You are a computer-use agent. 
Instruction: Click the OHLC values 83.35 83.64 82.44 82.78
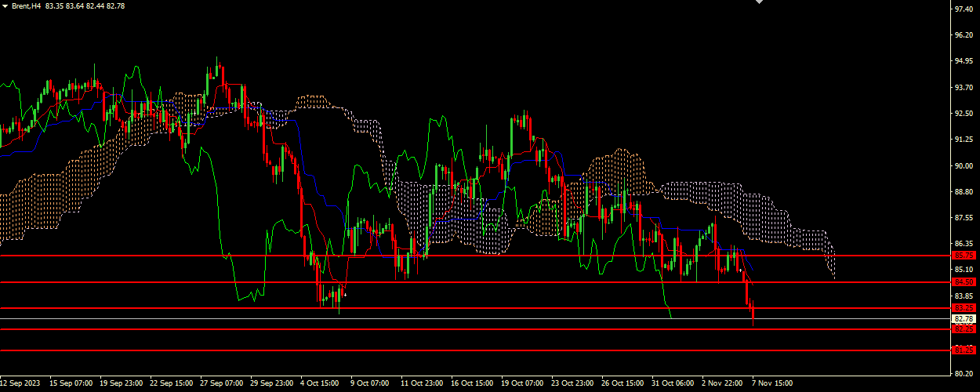click(85, 5)
